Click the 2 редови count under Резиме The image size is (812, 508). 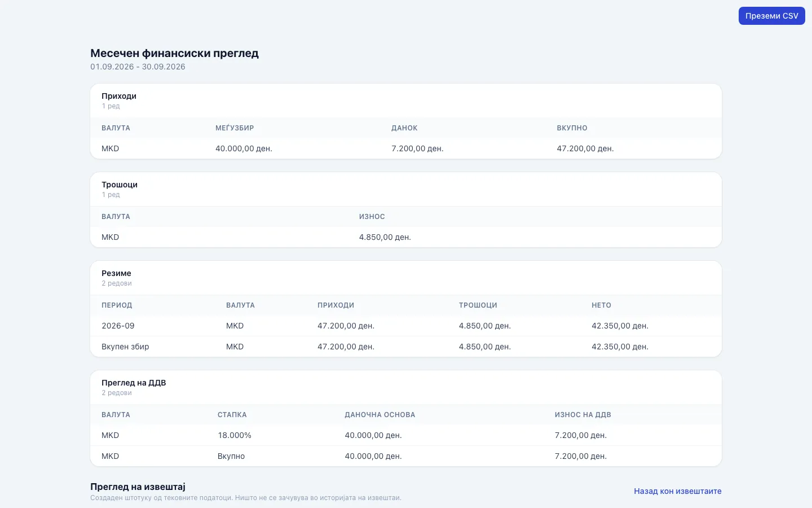[116, 283]
